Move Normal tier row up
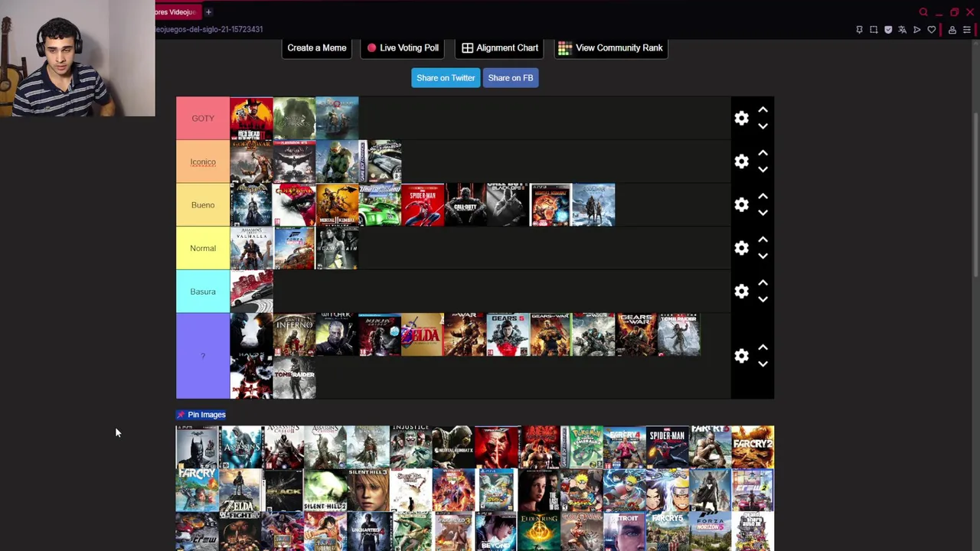980x551 pixels. [763, 240]
